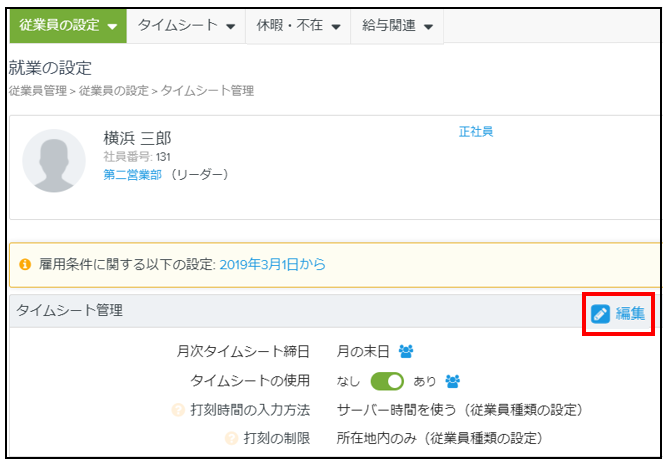This screenshot has width=663, height=463.
Task: Expand the タイムシート menu
Action: pyautogui.click(x=186, y=26)
